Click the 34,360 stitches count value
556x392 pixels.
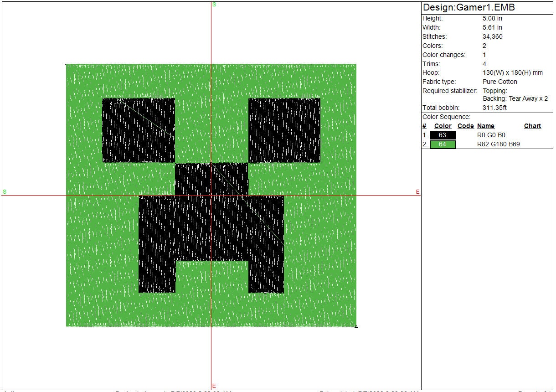click(x=492, y=37)
